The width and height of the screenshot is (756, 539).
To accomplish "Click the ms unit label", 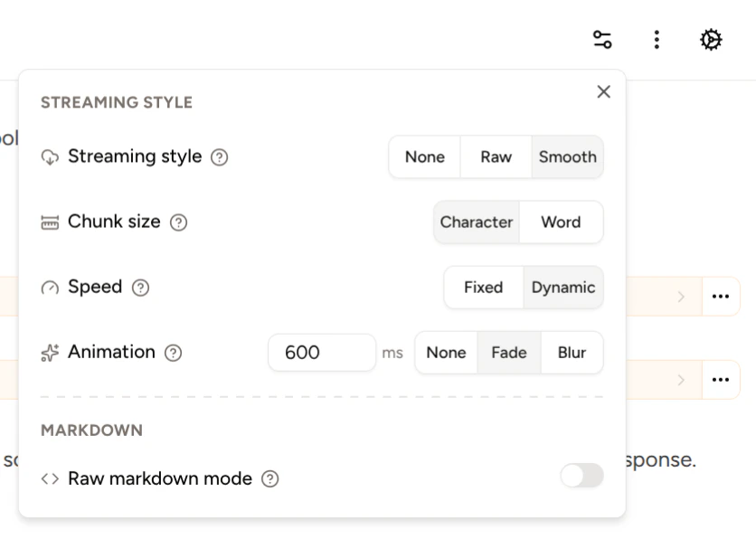I will (392, 353).
